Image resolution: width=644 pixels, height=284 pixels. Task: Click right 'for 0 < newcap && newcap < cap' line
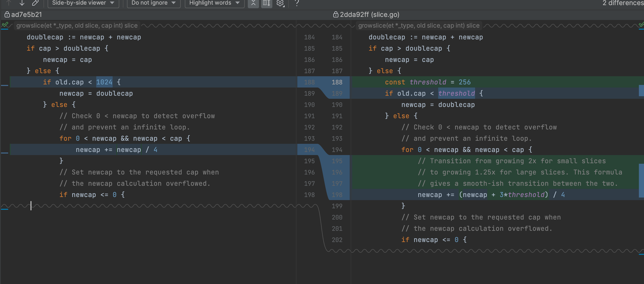[x=467, y=150]
